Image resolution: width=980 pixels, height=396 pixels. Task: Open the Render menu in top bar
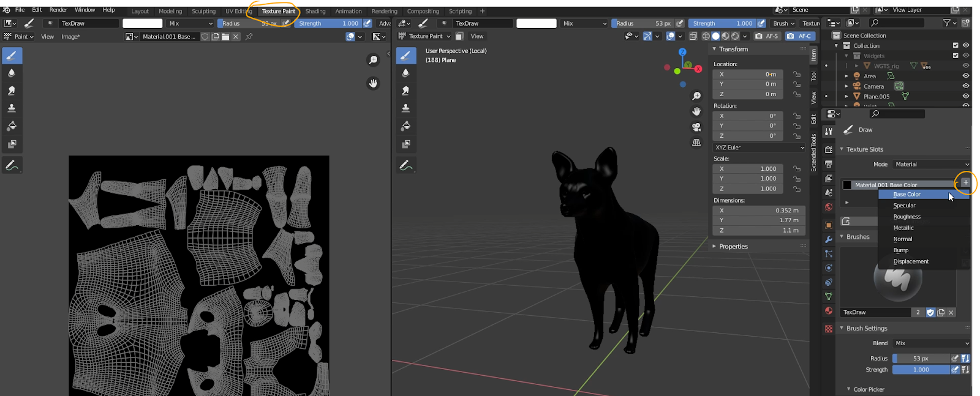58,10
